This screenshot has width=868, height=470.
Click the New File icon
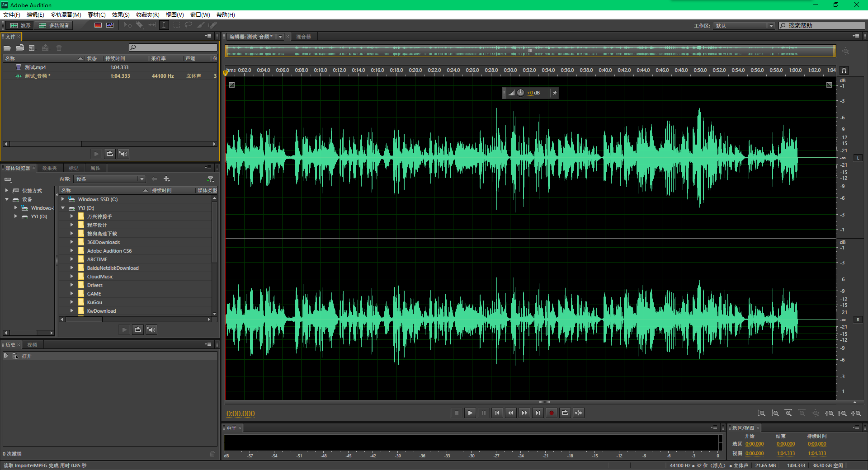[x=33, y=47]
